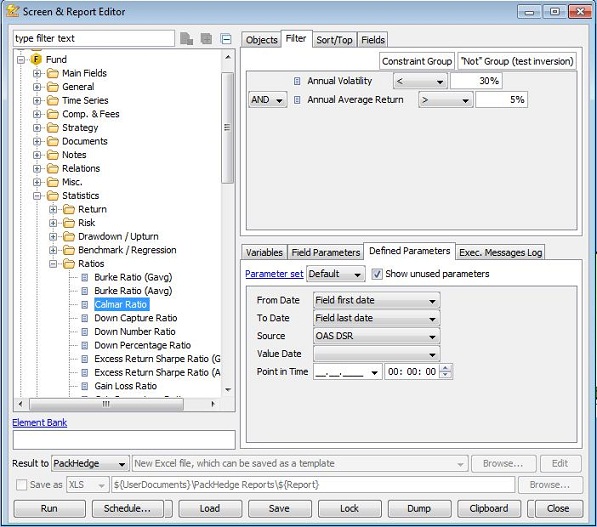Click the Save button
This screenshot has height=527, width=597.
click(x=279, y=509)
